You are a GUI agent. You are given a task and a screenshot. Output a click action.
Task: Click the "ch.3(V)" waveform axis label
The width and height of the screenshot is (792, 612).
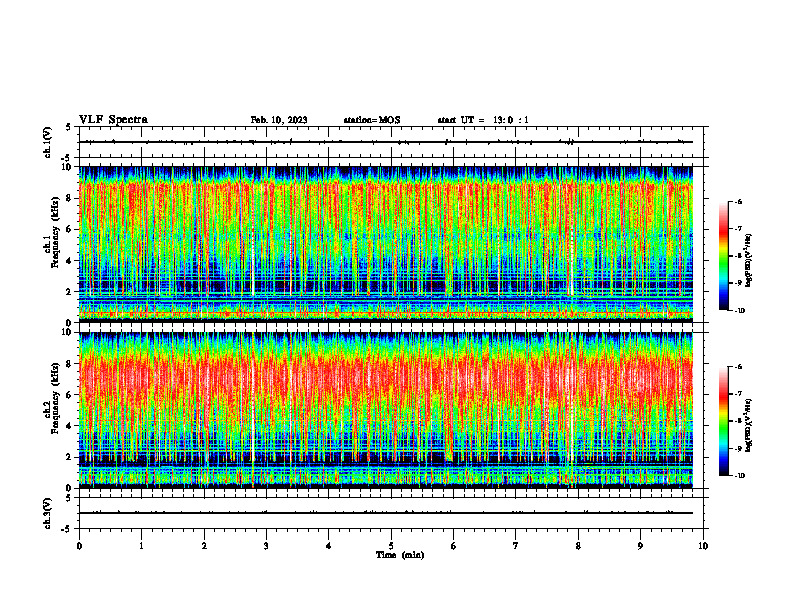[48, 513]
